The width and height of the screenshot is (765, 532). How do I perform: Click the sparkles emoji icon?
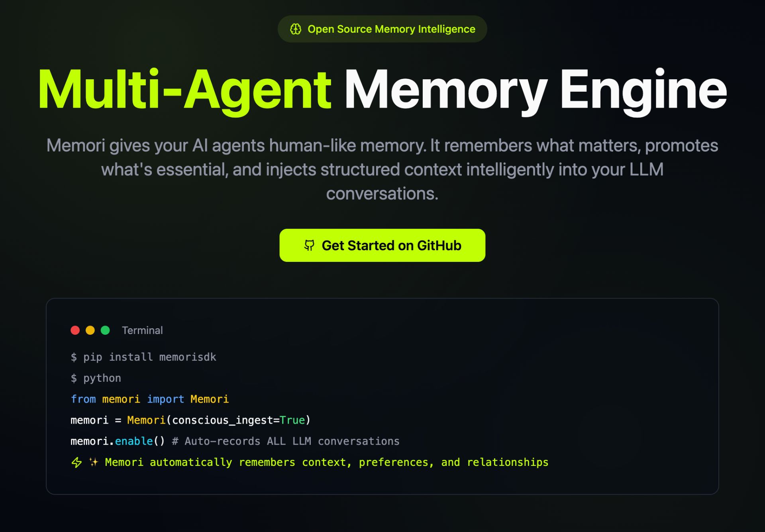click(94, 462)
